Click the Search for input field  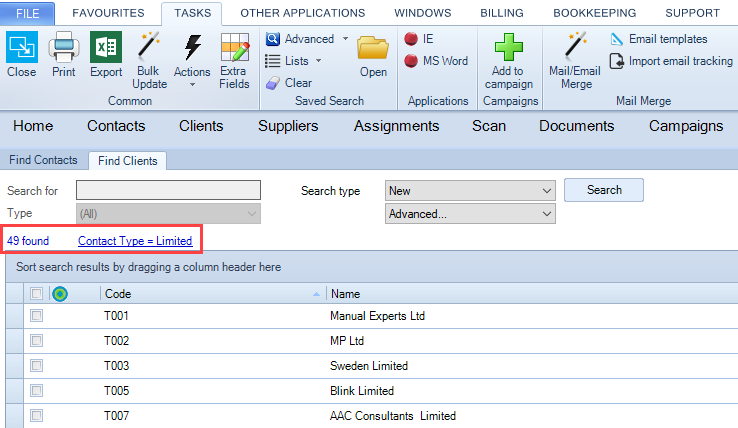tap(168, 190)
